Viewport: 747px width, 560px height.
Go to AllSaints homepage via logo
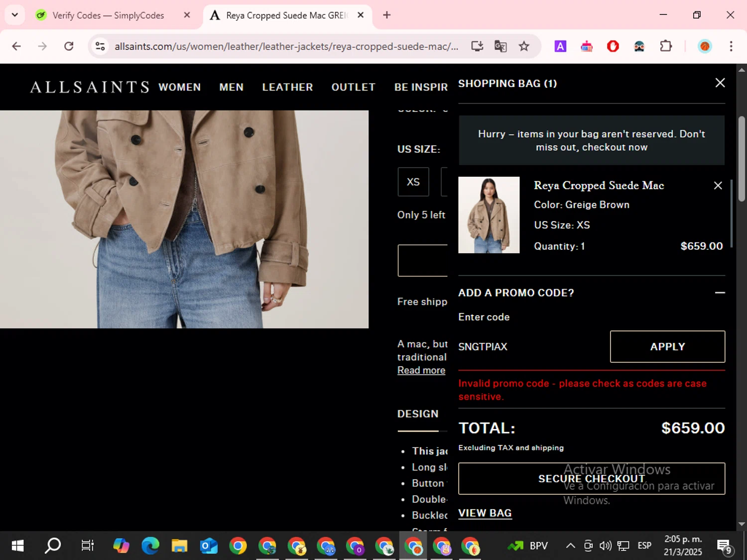coord(90,87)
